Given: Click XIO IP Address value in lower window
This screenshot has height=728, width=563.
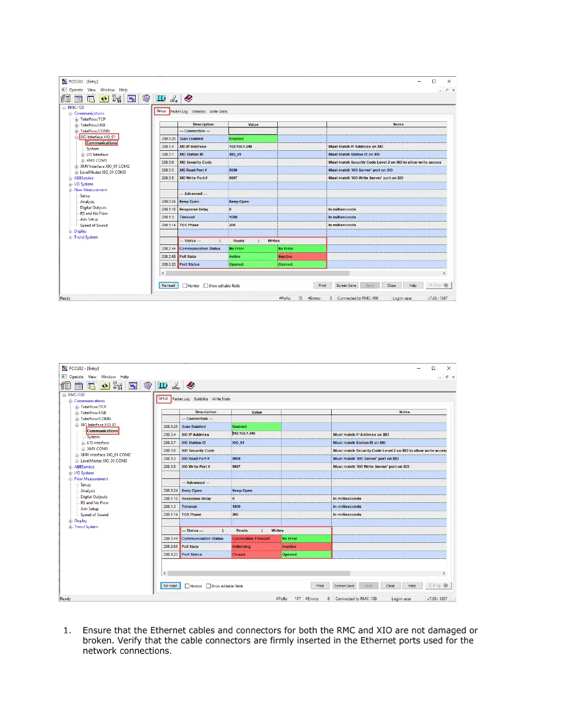Looking at the screenshot, I should (x=256, y=434).
